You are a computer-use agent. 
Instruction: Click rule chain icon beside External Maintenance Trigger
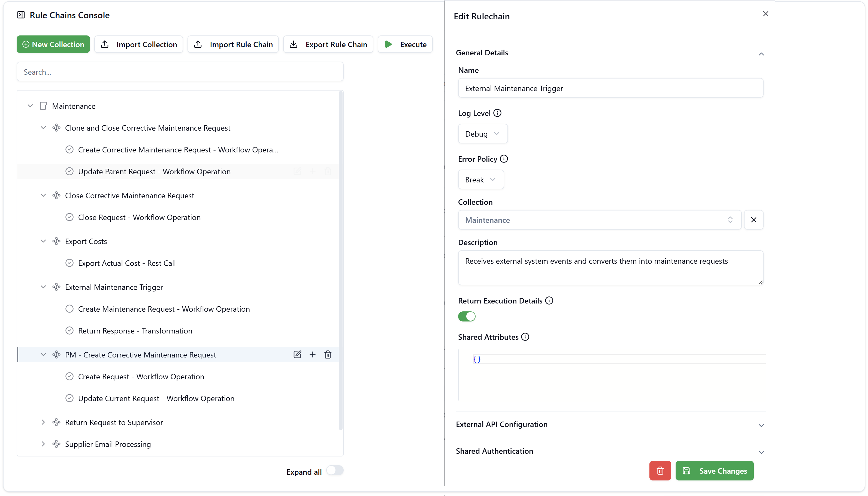coord(56,287)
